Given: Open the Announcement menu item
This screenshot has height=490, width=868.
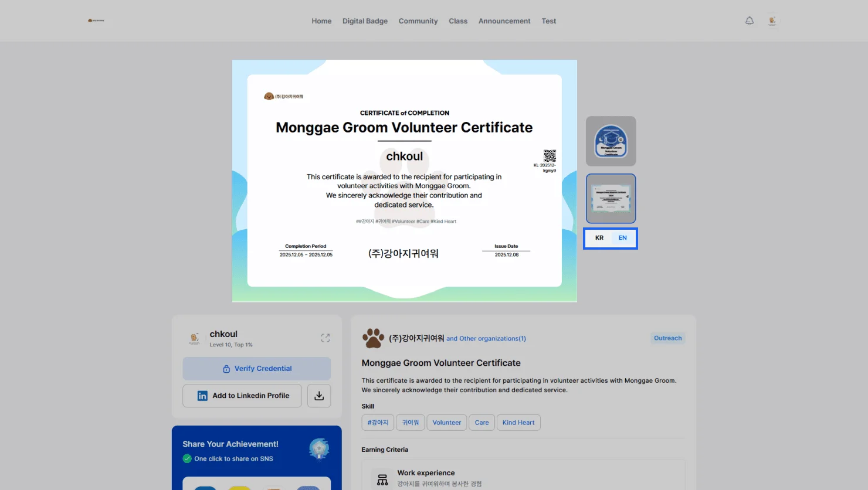Looking at the screenshot, I should 504,21.
